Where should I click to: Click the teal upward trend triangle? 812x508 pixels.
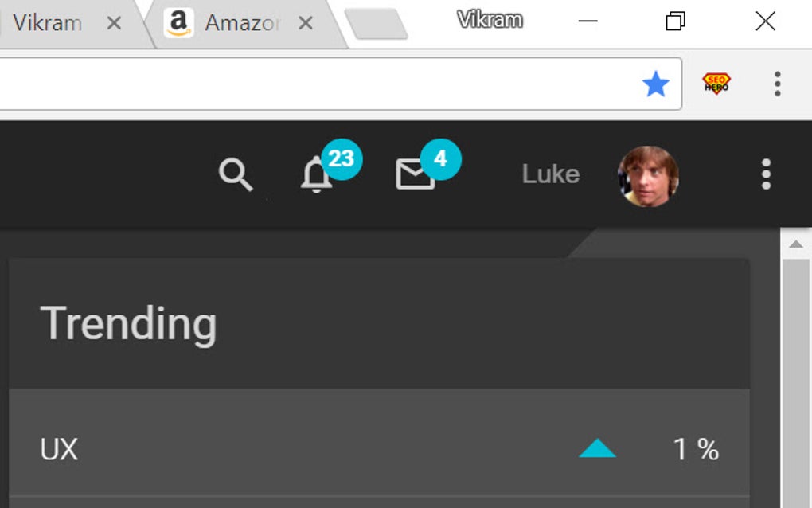tap(595, 448)
